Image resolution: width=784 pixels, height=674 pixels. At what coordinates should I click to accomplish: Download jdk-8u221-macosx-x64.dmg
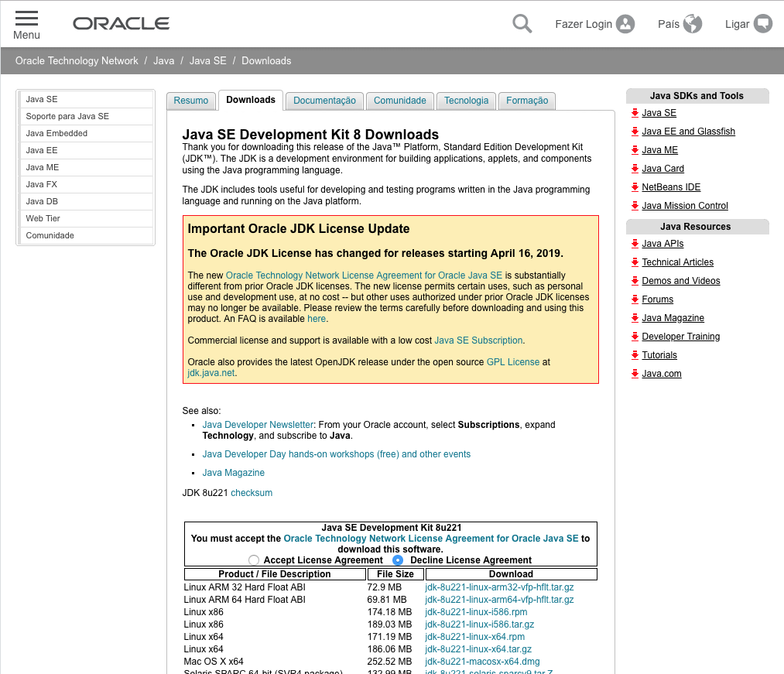click(x=482, y=662)
